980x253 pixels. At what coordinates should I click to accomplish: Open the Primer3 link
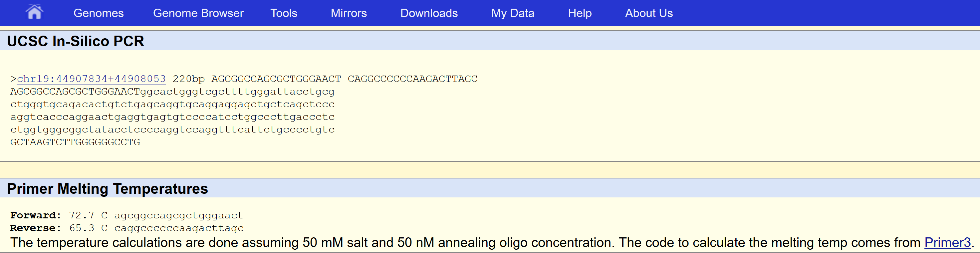point(947,242)
